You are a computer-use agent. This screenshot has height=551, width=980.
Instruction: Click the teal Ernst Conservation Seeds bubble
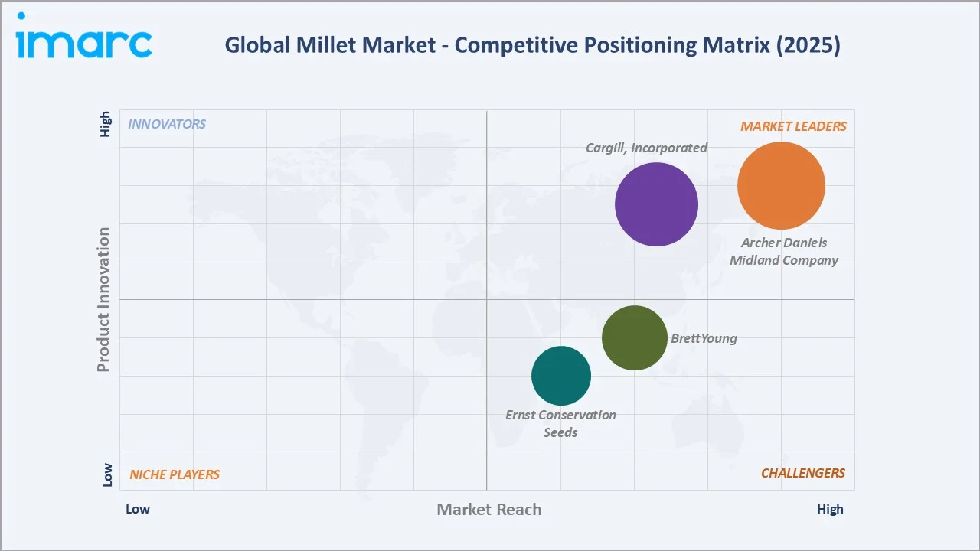coord(561,376)
